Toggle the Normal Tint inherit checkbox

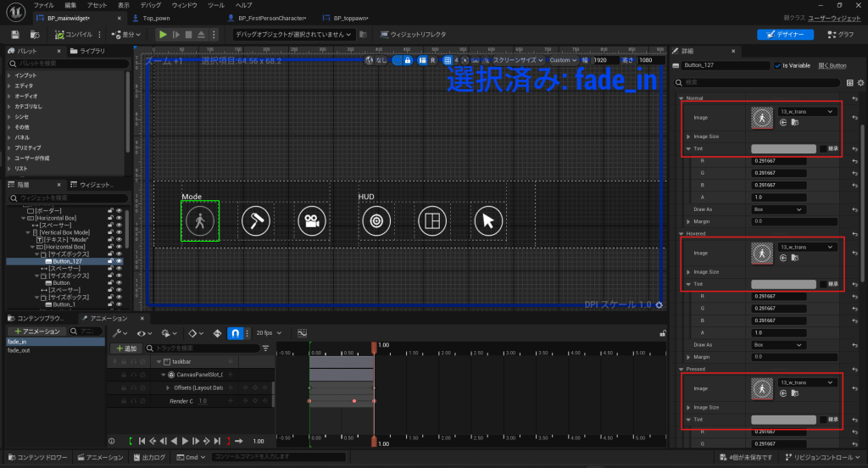823,148
